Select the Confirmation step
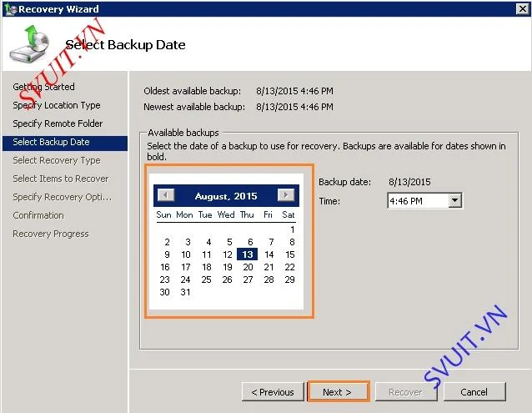The image size is (532, 413). [38, 215]
